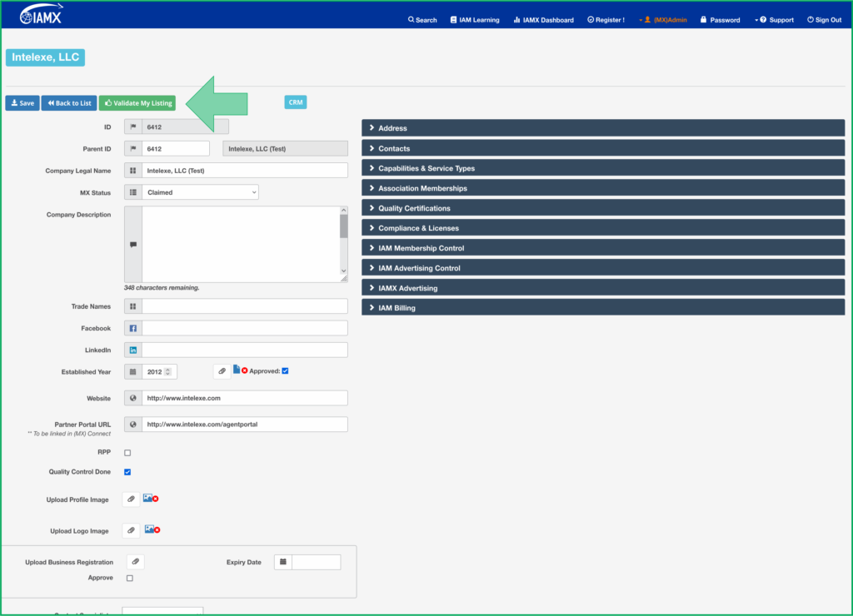Image resolution: width=853 pixels, height=616 pixels.
Task: Click the paperclip attach button beside Established Year
Action: click(222, 370)
